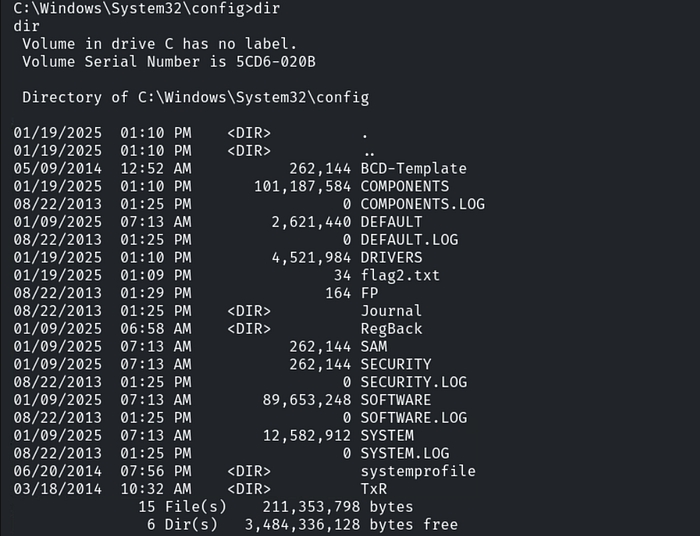Click the SYSTEM.LOG file entry
Image resolution: width=700 pixels, height=536 pixels.
coord(404,453)
